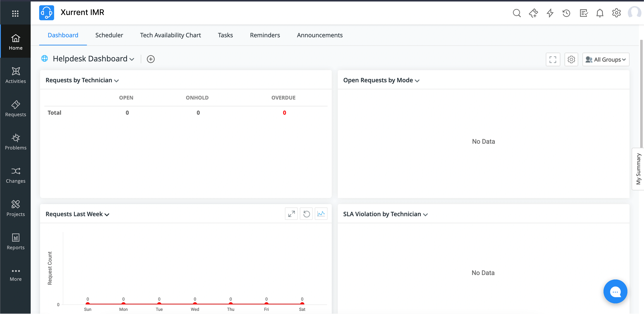
Task: Open the notifications bell
Action: [x=600, y=13]
